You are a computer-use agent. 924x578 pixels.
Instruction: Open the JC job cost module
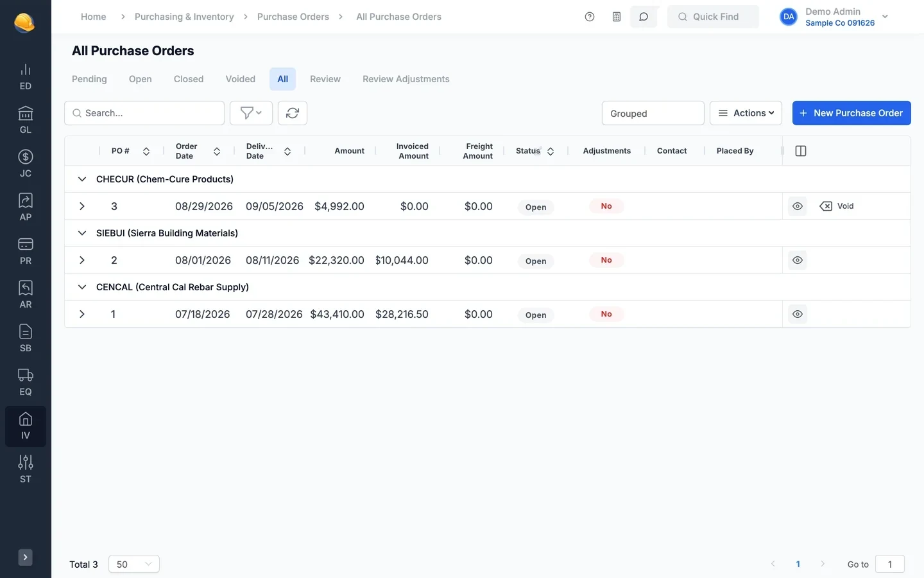coord(26,164)
